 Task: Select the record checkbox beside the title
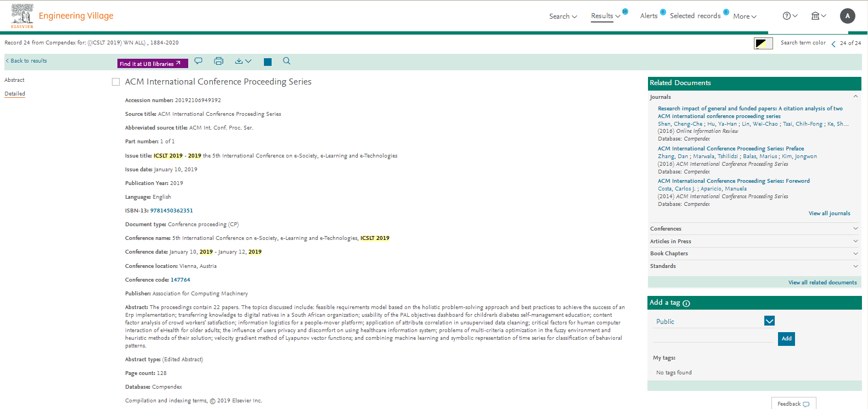pyautogui.click(x=116, y=82)
